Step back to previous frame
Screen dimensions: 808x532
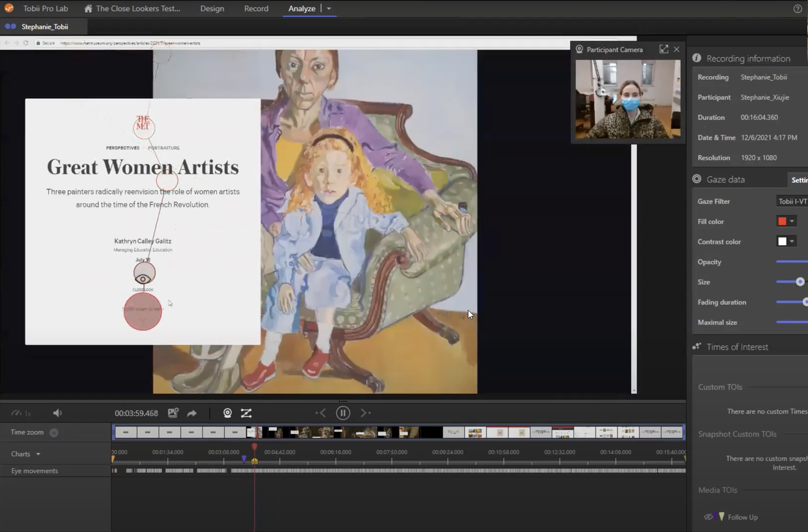321,413
